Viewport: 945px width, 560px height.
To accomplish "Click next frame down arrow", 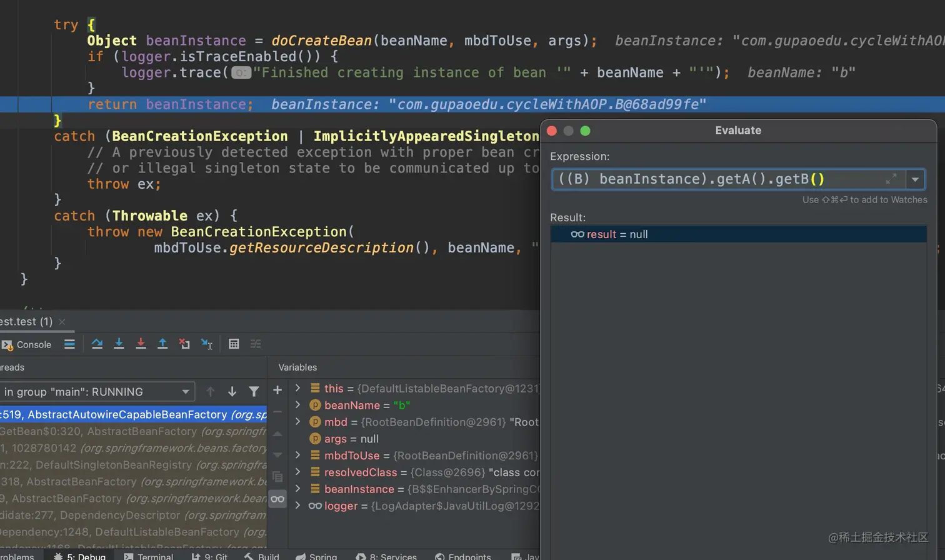I will pyautogui.click(x=232, y=392).
